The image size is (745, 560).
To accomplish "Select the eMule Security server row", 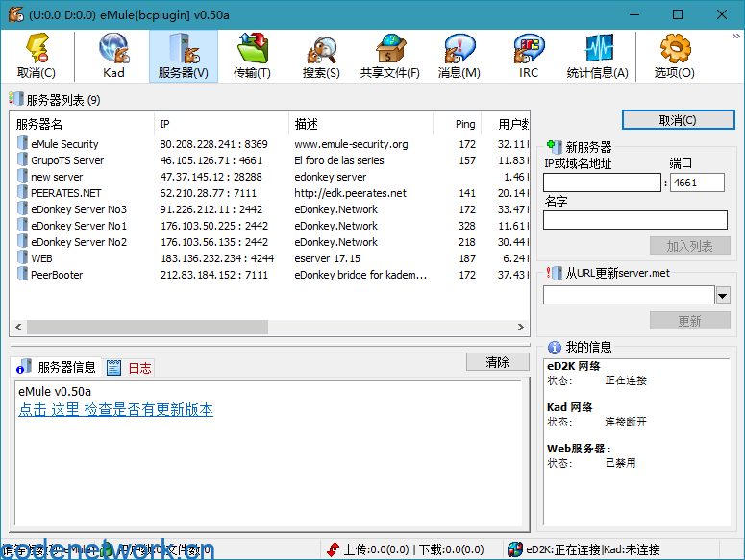I will click(x=64, y=144).
